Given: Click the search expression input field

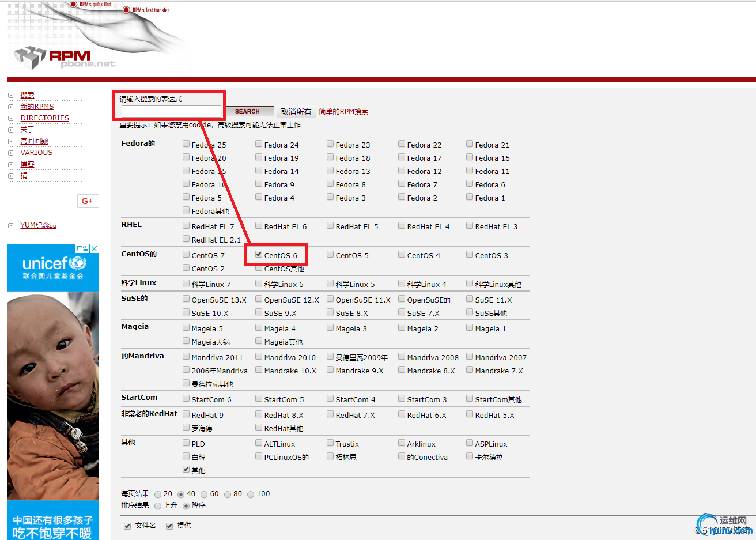Looking at the screenshot, I should click(x=171, y=111).
